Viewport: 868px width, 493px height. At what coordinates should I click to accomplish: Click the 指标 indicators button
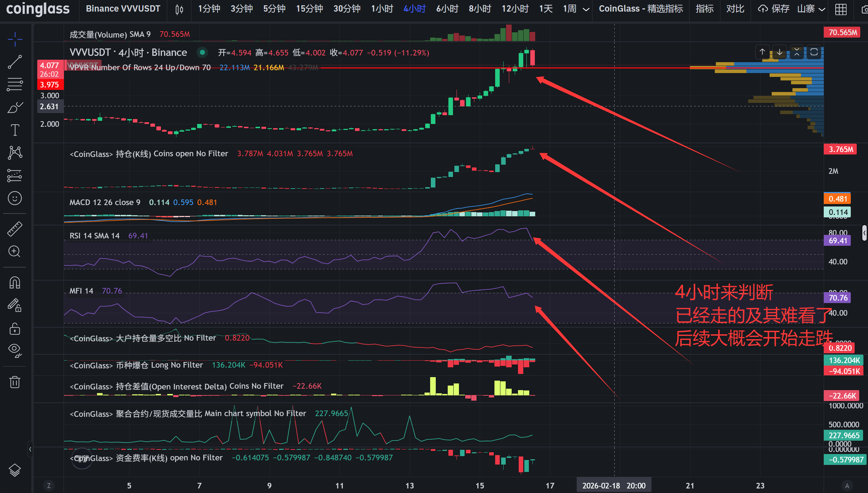(704, 9)
